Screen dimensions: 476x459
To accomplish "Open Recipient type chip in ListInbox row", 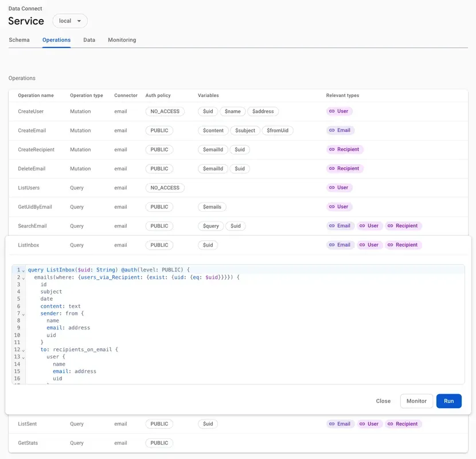I will point(403,245).
